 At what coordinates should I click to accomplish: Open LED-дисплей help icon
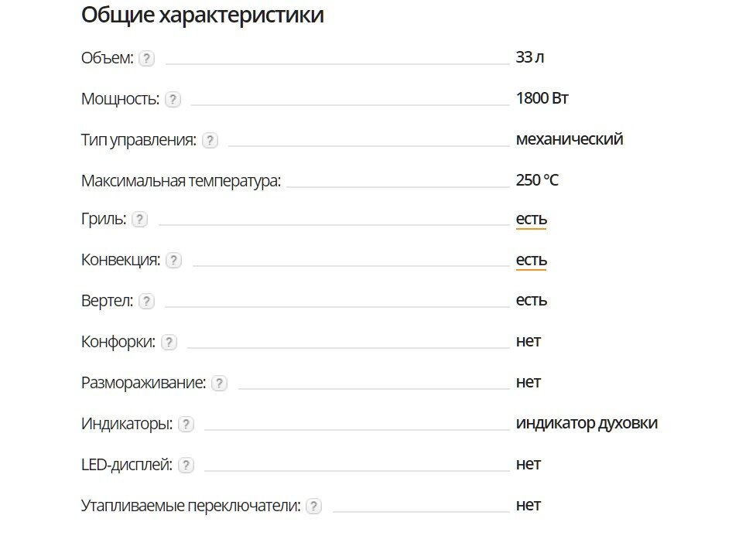[x=186, y=466]
